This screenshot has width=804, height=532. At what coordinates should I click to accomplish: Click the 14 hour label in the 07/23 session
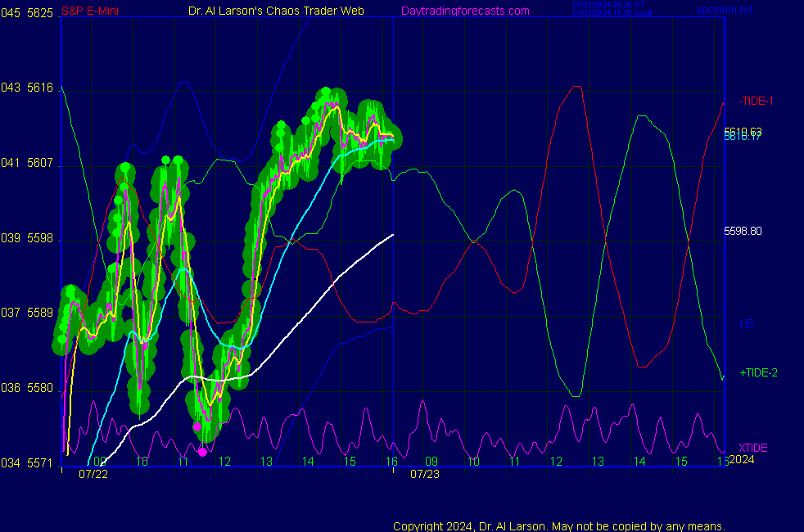(639, 462)
